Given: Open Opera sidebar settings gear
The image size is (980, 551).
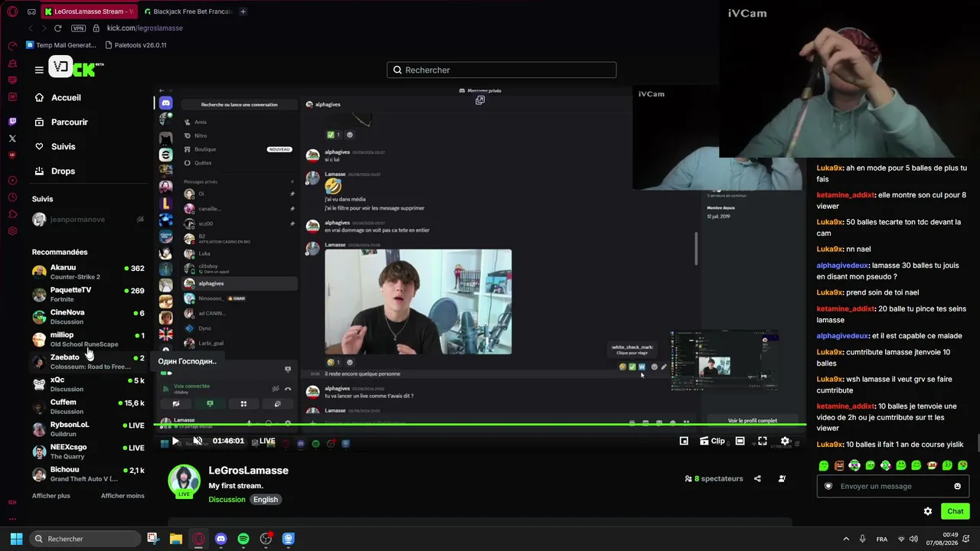Looking at the screenshot, I should tap(12, 231).
